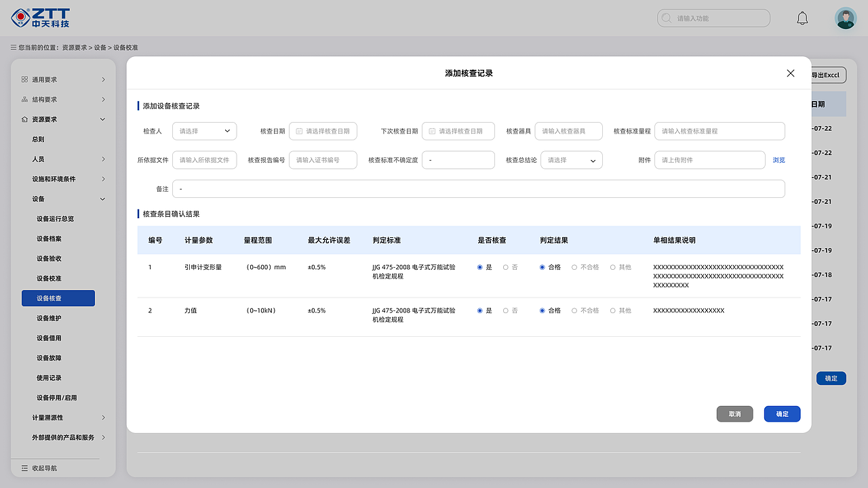This screenshot has height=488, width=868.
Task: Click the 收起导航 collapse icon
Action: click(24, 468)
